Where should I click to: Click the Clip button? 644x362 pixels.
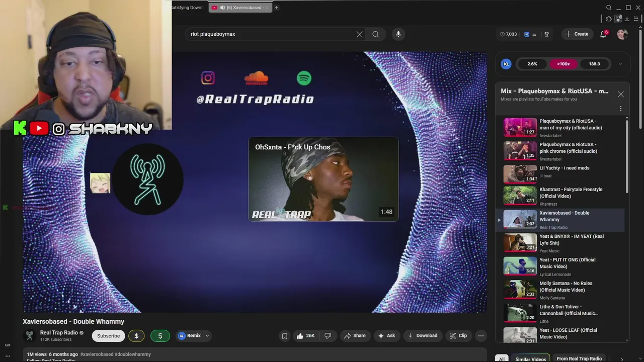tap(458, 336)
